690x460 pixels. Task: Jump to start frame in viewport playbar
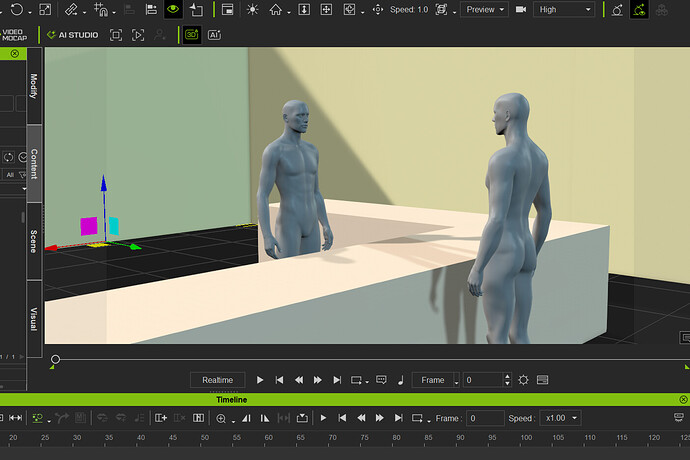point(279,380)
